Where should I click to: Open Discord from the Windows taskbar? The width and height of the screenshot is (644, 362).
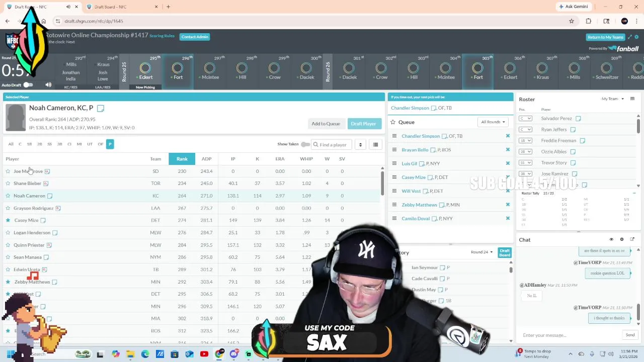[x=234, y=354]
